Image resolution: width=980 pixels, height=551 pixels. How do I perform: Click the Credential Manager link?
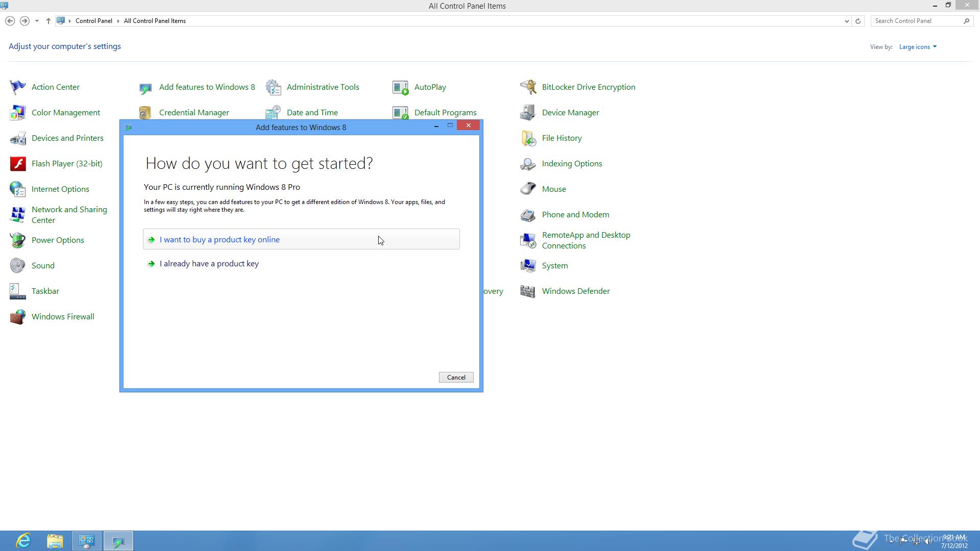[x=194, y=113]
